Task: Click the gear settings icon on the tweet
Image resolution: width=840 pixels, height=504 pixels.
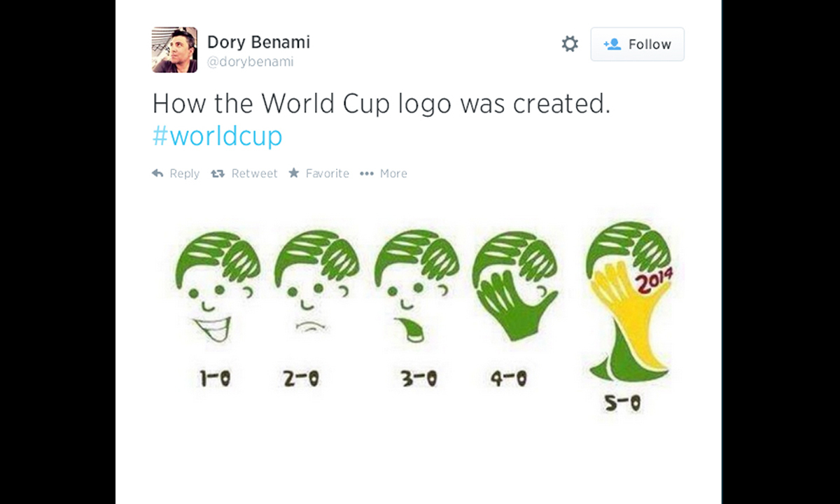Action: [570, 44]
